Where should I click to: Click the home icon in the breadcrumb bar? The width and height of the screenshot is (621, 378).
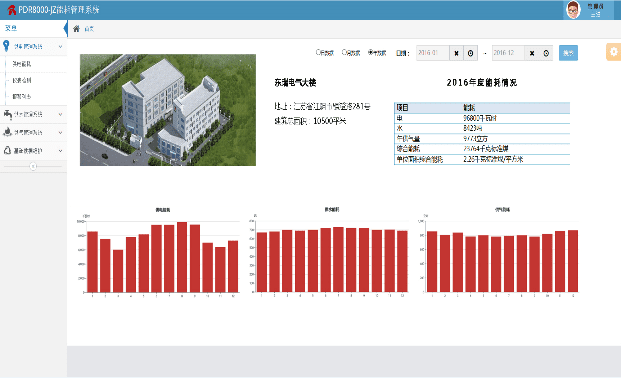tap(76, 29)
